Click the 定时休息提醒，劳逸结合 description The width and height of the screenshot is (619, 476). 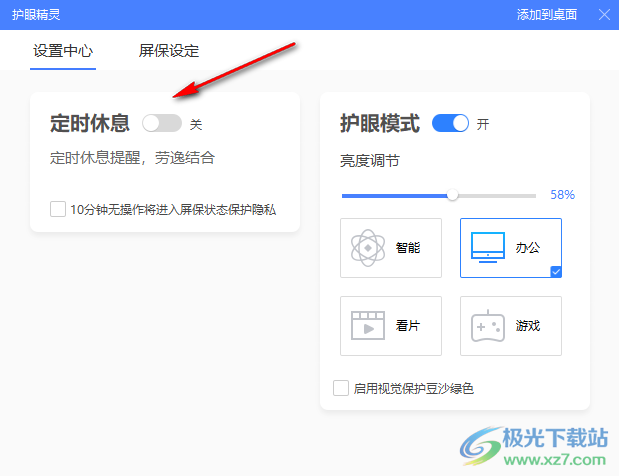click(132, 158)
